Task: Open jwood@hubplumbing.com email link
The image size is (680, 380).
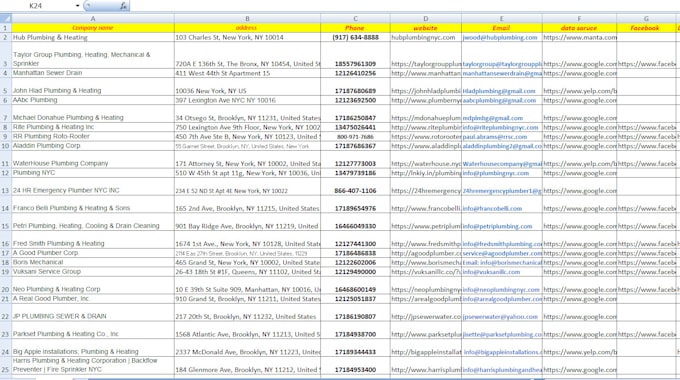Action: point(500,38)
